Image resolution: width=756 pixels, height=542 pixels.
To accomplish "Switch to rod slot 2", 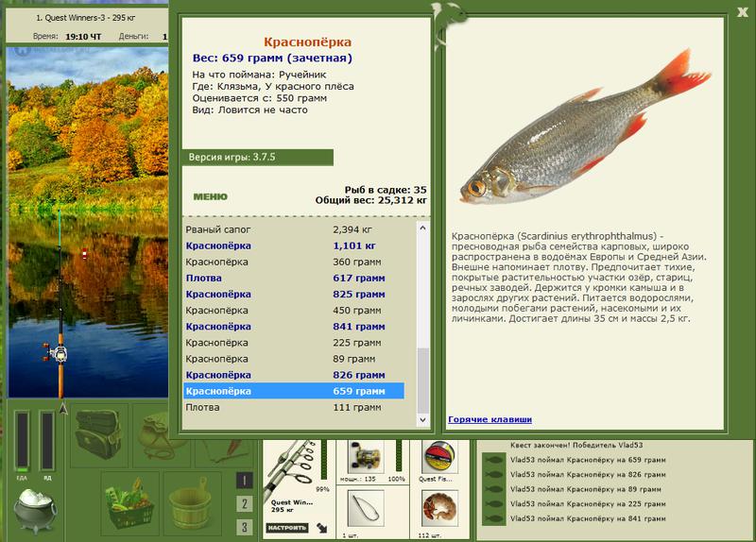I will coord(245,504).
